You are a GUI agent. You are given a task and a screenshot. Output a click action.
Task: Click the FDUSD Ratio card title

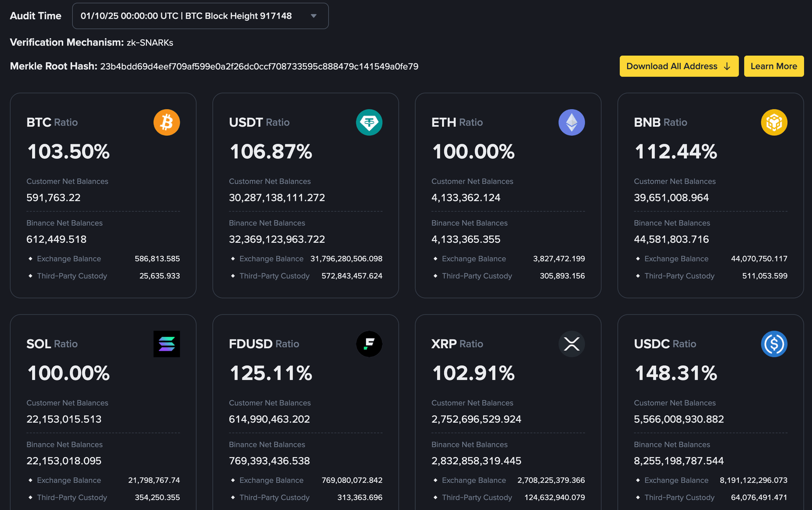(264, 344)
